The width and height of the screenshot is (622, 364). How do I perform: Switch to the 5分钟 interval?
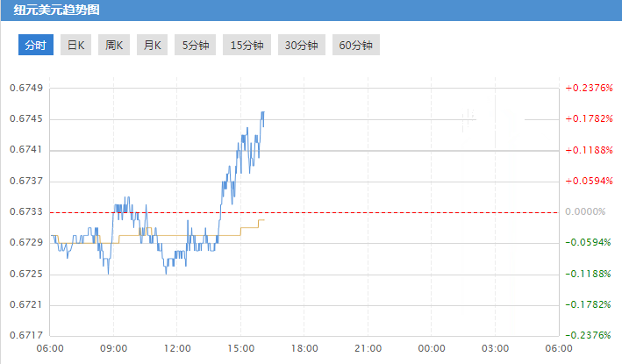196,46
